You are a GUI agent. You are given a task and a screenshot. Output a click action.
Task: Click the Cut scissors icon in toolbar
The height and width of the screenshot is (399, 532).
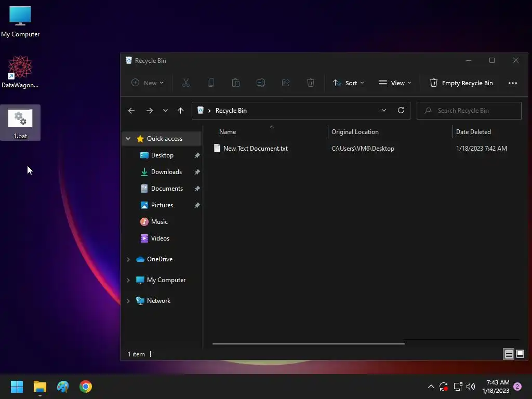click(186, 83)
